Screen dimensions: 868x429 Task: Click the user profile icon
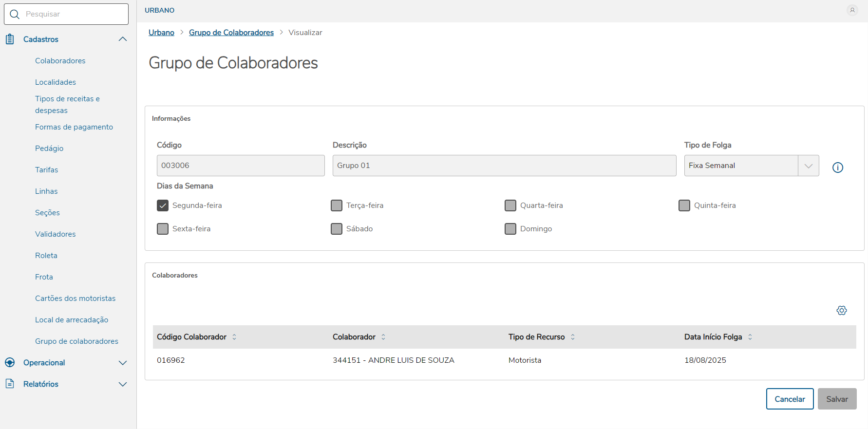point(852,10)
